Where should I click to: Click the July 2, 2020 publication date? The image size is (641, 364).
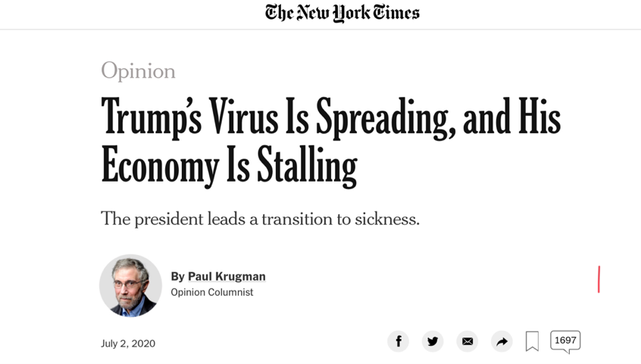(x=128, y=344)
